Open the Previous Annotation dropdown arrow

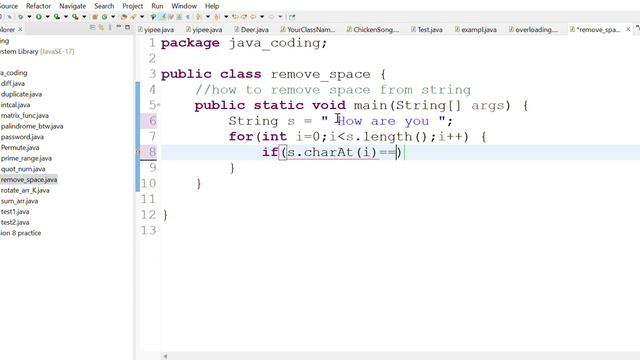click(x=226, y=17)
